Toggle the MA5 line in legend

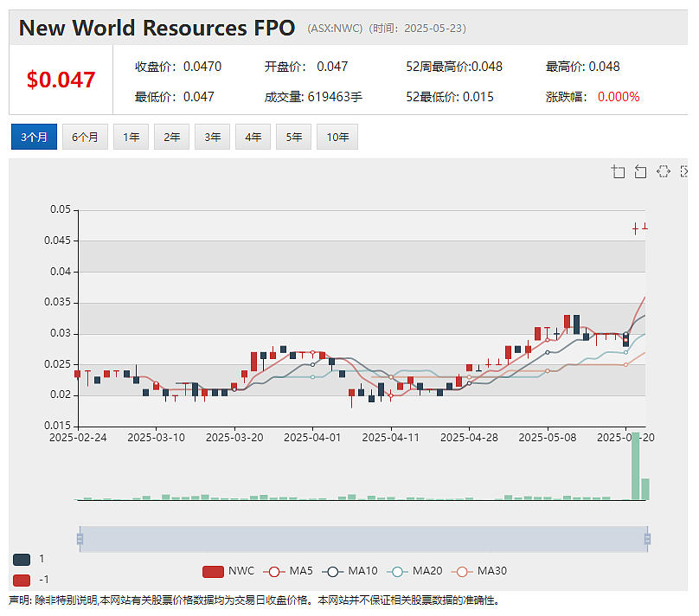click(x=288, y=571)
